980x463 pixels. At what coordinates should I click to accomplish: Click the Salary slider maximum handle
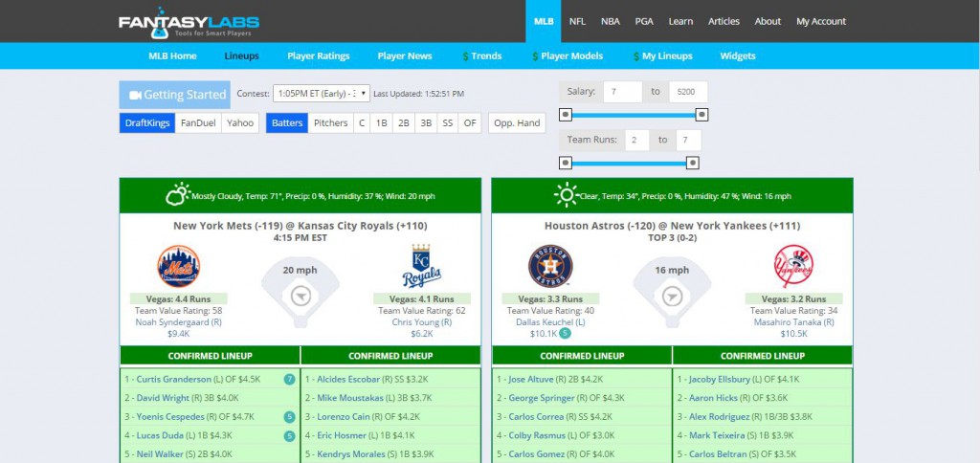(702, 115)
